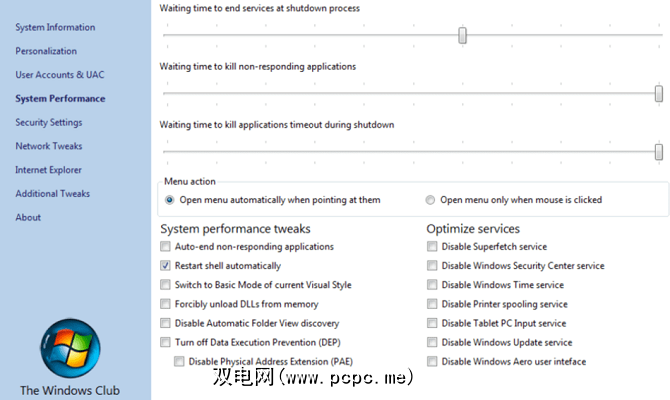Go to Personalization settings
This screenshot has width=670, height=400.
46,51
